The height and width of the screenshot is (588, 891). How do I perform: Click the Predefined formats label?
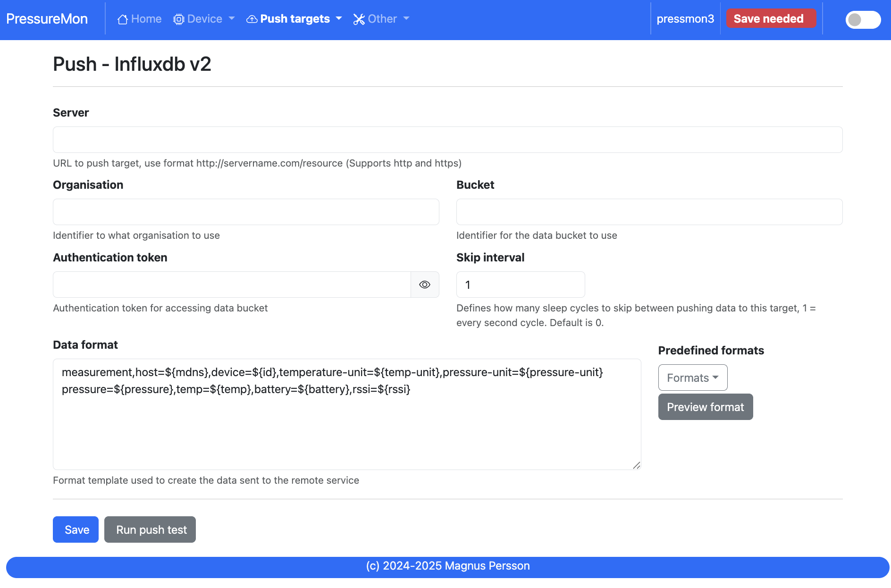coord(711,351)
